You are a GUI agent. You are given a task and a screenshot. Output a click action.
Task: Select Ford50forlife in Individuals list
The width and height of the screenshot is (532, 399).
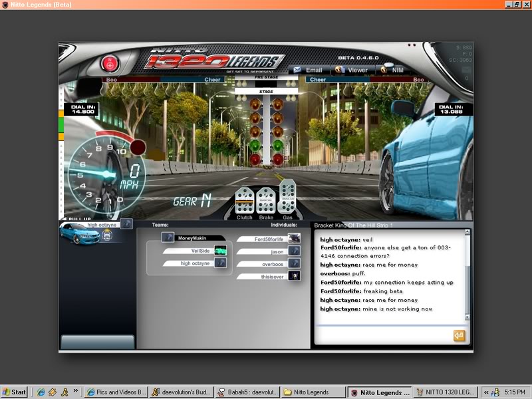(269, 239)
